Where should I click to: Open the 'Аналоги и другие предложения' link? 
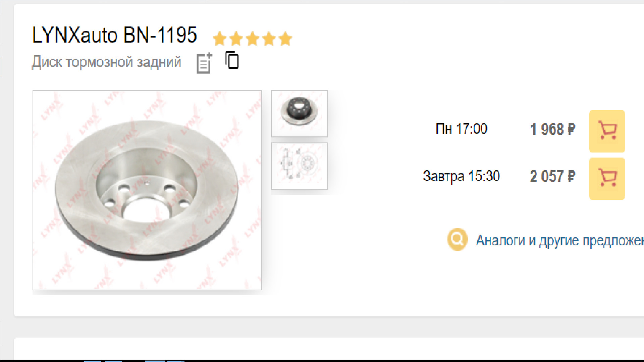tap(560, 241)
